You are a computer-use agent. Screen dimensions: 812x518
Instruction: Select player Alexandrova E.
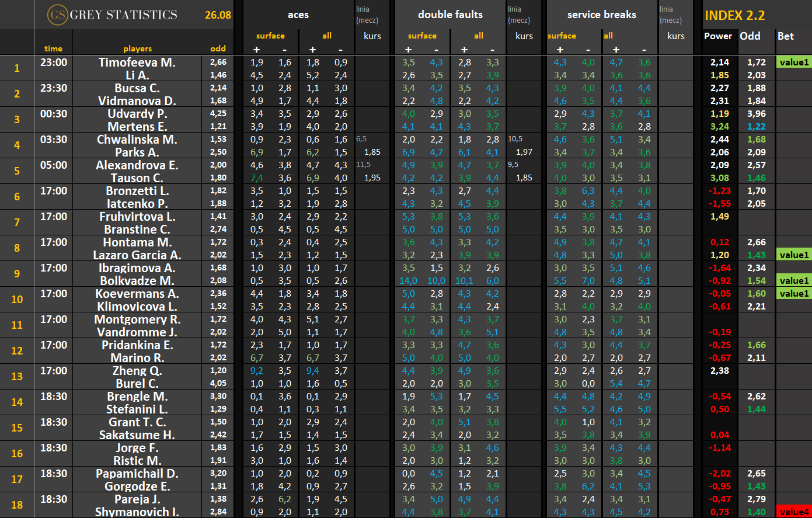[x=137, y=165]
